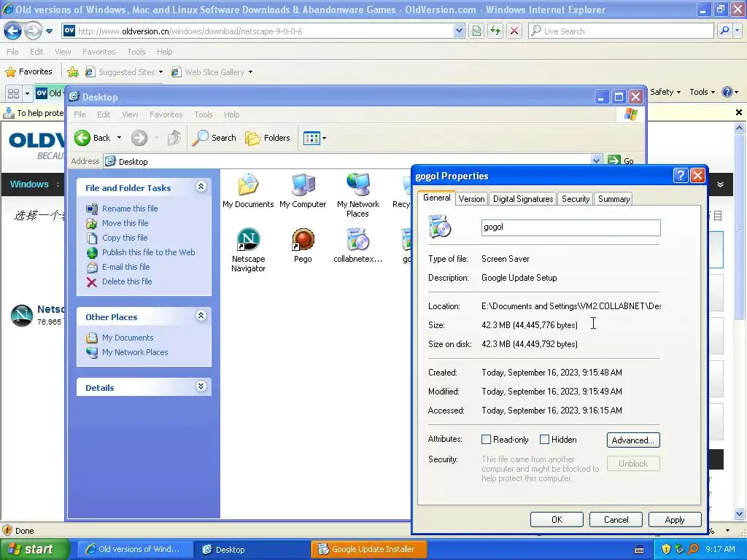Viewport: 747px width, 560px height.
Task: Click Go button next to Address bar
Action: [x=621, y=161]
